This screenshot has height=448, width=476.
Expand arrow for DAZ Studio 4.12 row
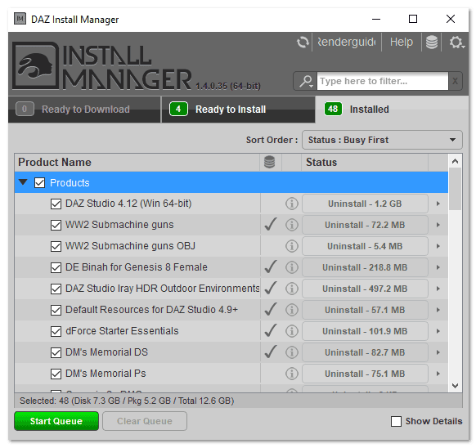coord(438,204)
